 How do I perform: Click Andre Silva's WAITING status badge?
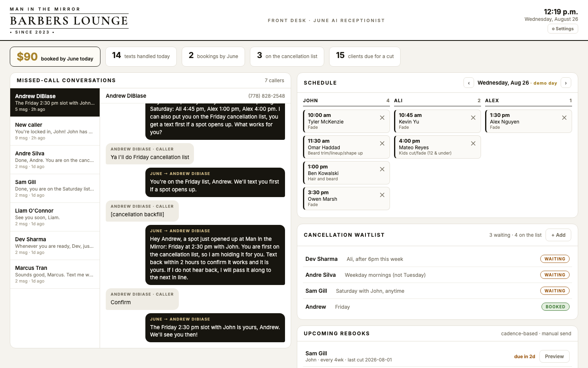pos(555,275)
